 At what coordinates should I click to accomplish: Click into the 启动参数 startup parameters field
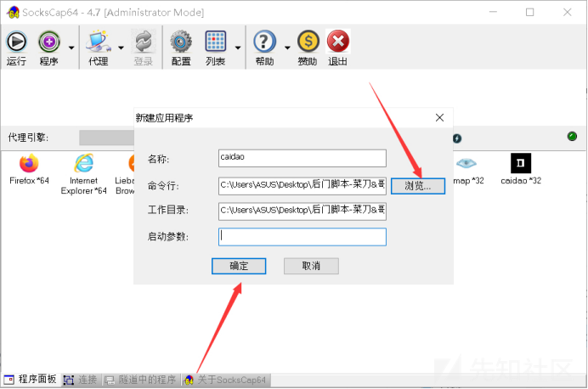[302, 237]
